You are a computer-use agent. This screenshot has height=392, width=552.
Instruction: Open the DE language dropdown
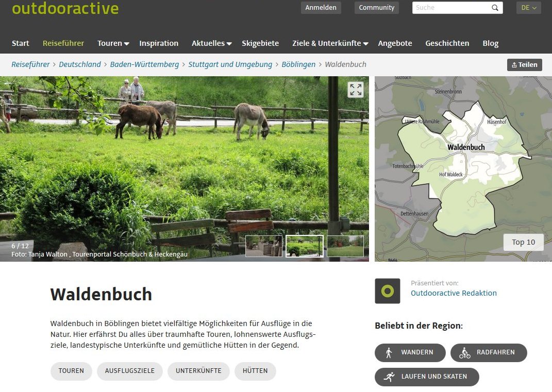pos(529,8)
